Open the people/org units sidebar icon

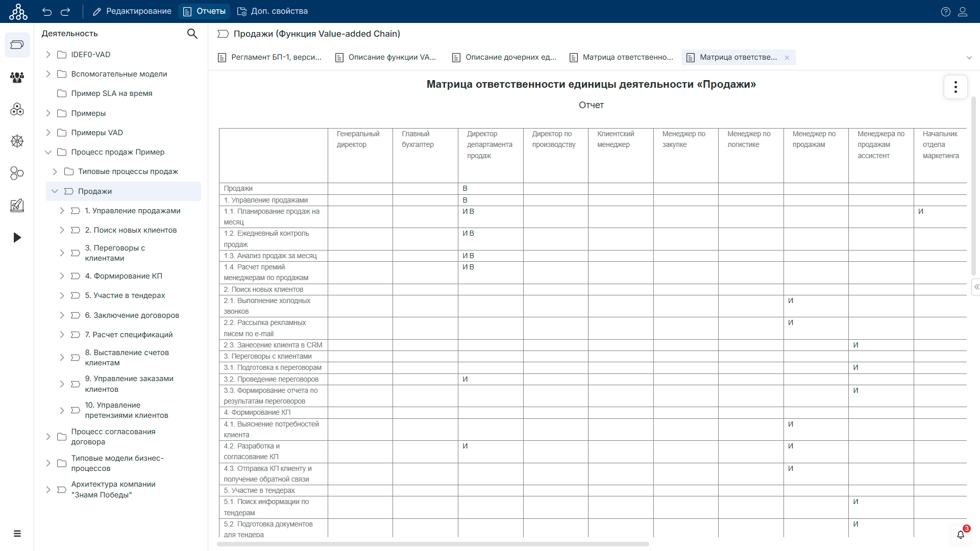pos(17,77)
